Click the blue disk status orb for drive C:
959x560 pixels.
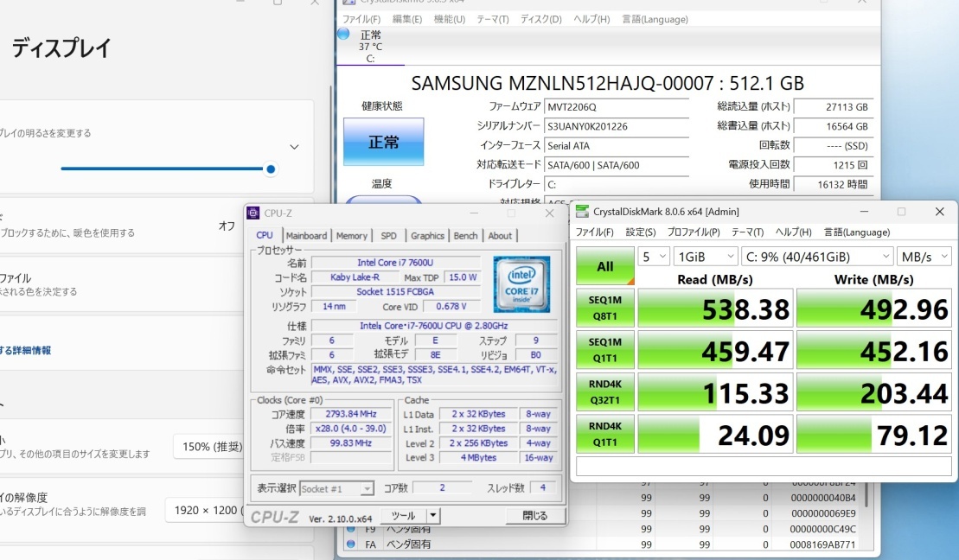pyautogui.click(x=343, y=35)
